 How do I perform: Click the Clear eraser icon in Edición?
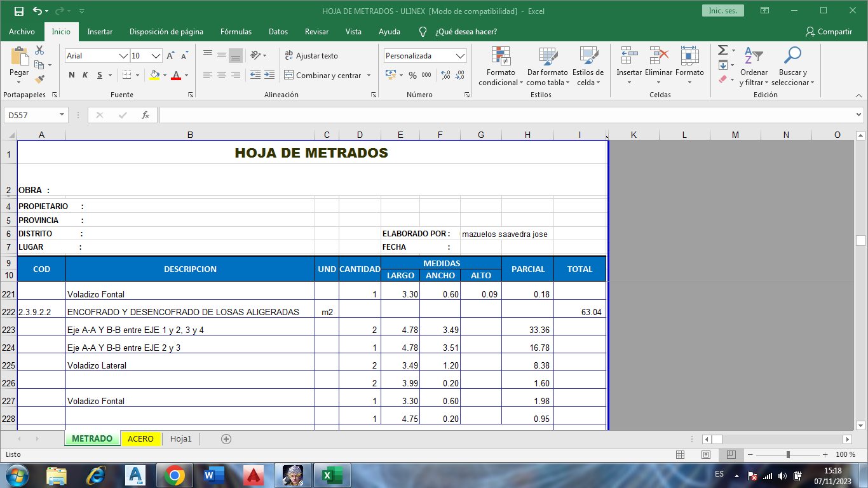[722, 79]
